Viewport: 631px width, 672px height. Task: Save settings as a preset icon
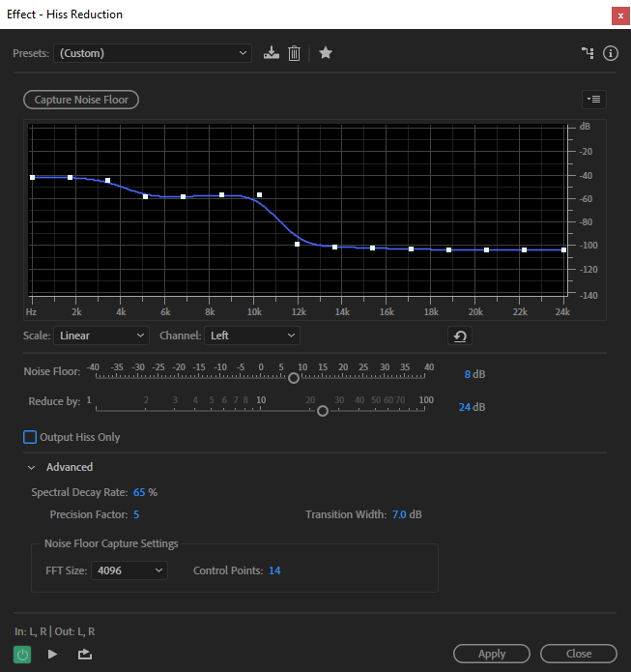tap(272, 53)
